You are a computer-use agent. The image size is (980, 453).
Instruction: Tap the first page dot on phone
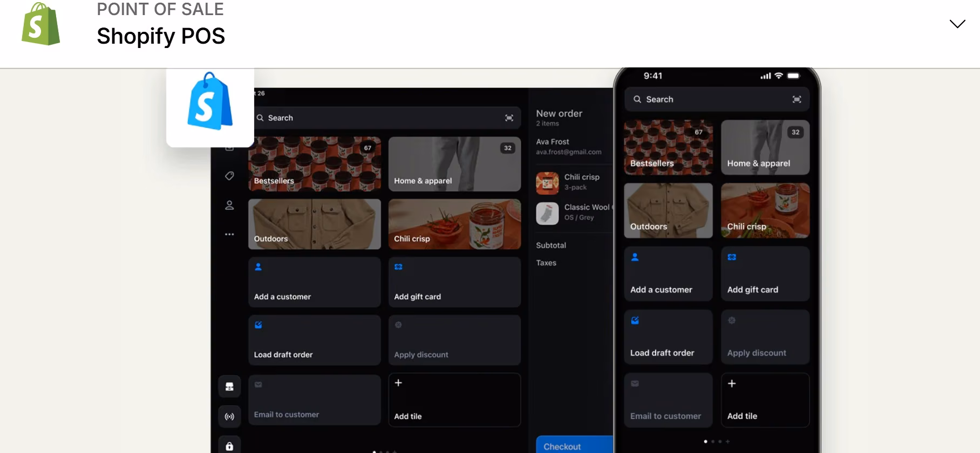pos(705,441)
